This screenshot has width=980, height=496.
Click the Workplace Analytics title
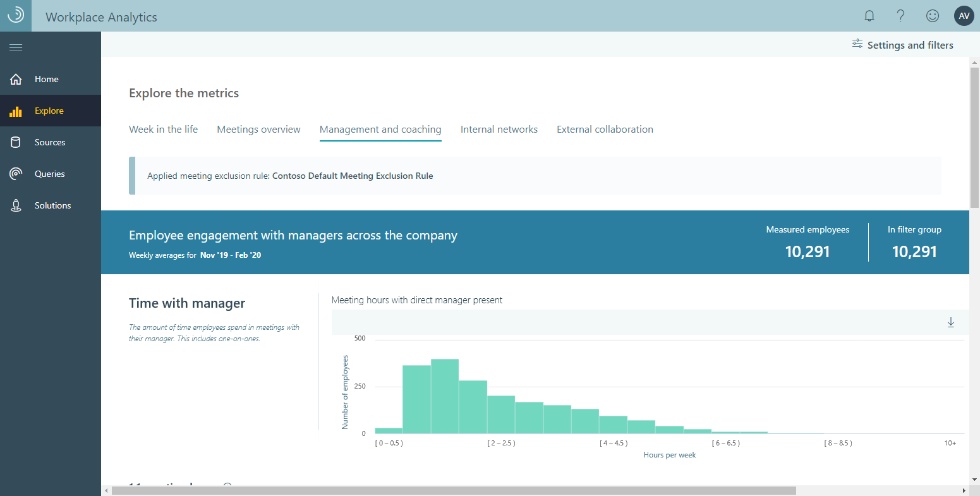[x=101, y=17]
